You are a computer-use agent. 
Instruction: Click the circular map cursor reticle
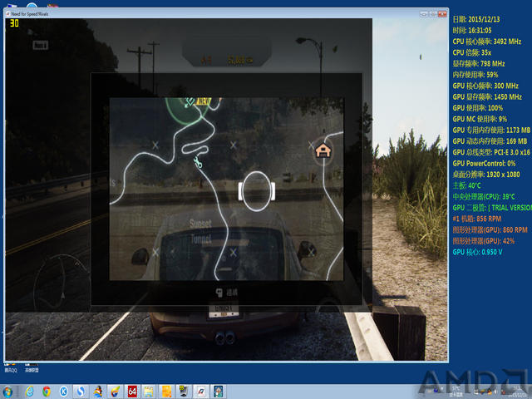(x=257, y=191)
